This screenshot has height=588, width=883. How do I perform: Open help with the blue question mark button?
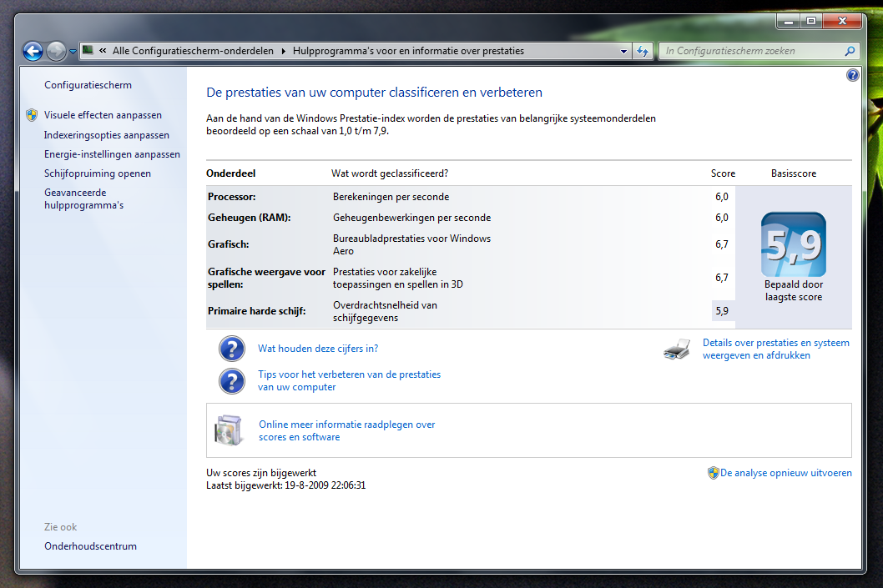tap(853, 75)
